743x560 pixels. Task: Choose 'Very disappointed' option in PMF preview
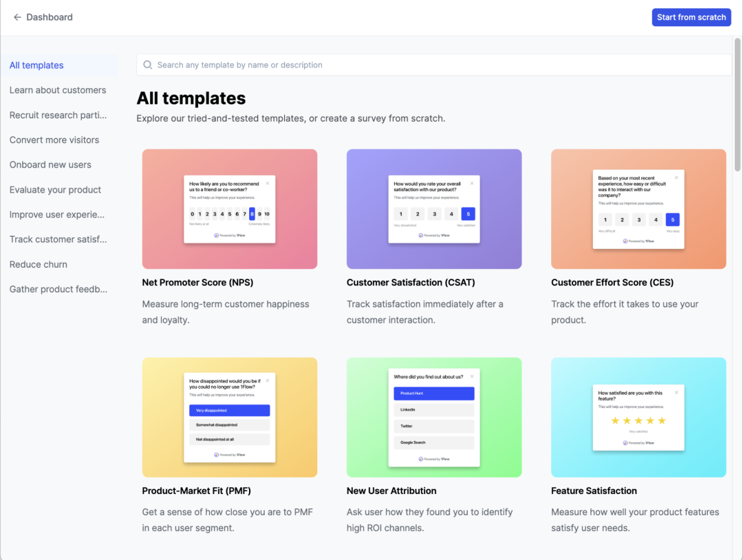[x=229, y=410]
